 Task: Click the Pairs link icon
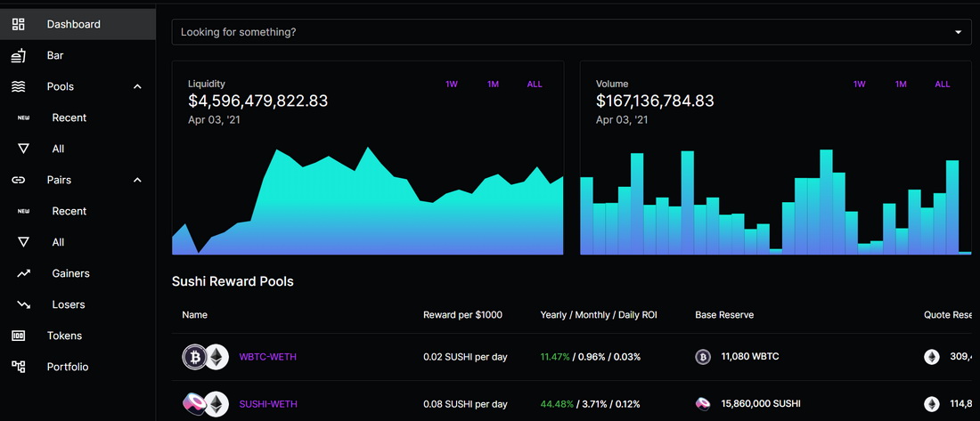18,180
